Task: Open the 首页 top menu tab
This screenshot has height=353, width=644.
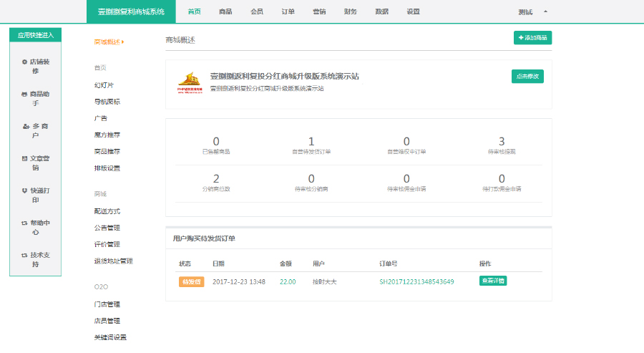Action: tap(194, 11)
